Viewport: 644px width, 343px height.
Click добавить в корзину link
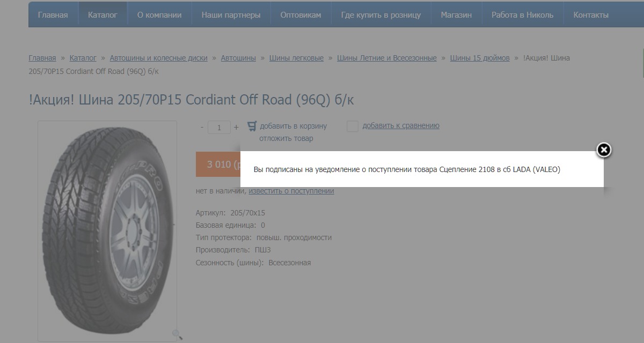pos(293,126)
